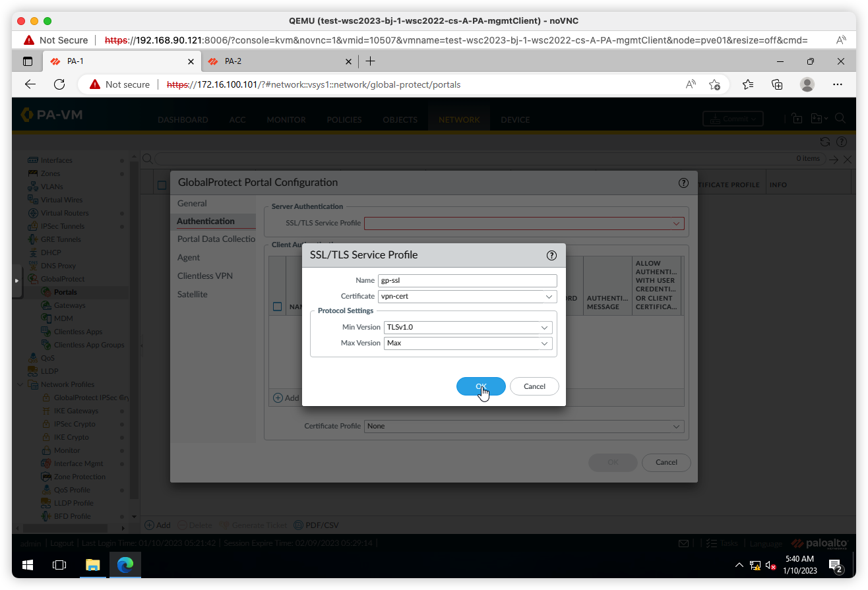Select Portals in the GlobalProtect tree
This screenshot has height=590, width=868.
click(65, 292)
